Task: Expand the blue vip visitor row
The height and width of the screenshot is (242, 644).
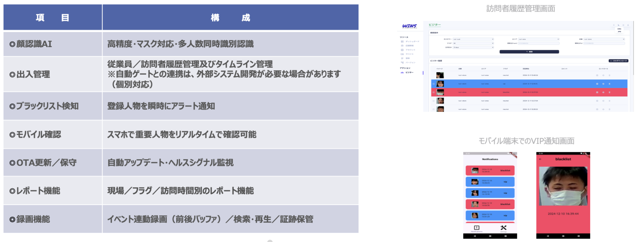Action: pos(433,84)
